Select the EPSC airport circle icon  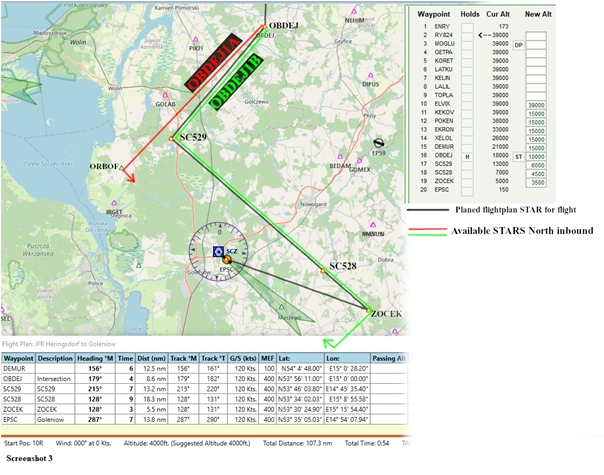click(x=227, y=260)
